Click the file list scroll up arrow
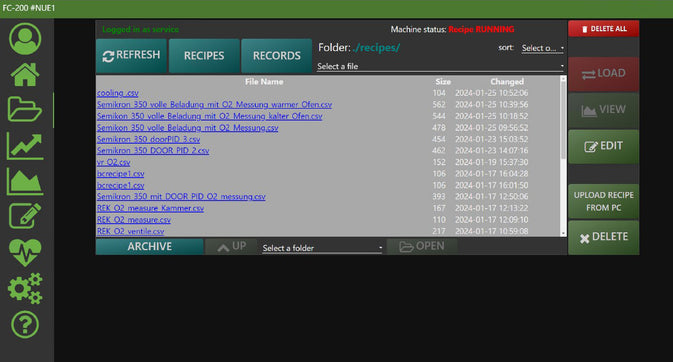Viewport: 673px width, 362px height. pyautogui.click(x=563, y=79)
